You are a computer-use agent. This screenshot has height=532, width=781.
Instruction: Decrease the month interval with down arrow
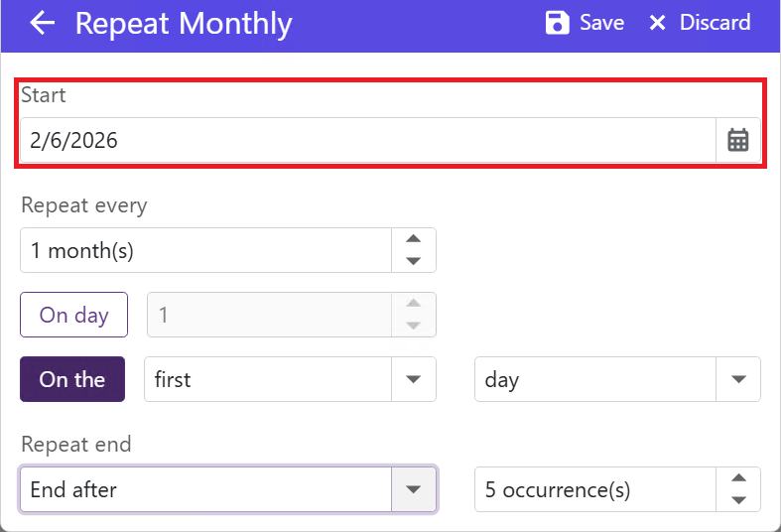click(414, 261)
